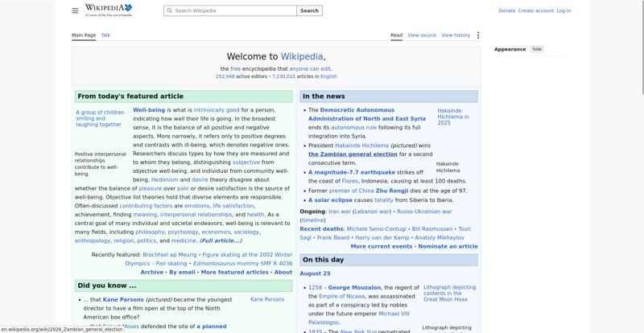Click the Create account link

point(535,10)
